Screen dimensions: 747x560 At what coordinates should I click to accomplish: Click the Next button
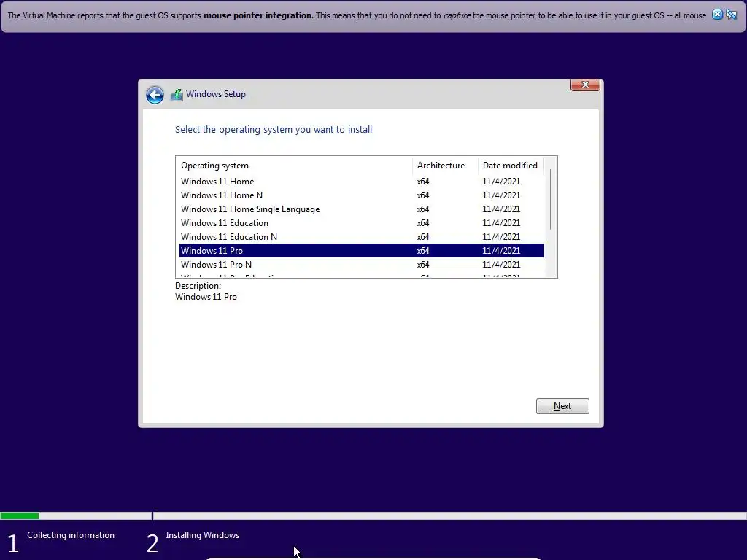coord(562,406)
